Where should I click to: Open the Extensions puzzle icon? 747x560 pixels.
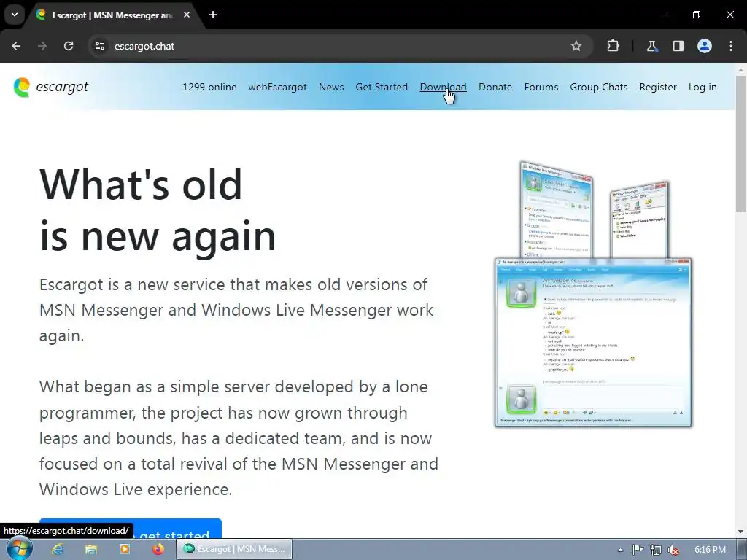click(613, 46)
